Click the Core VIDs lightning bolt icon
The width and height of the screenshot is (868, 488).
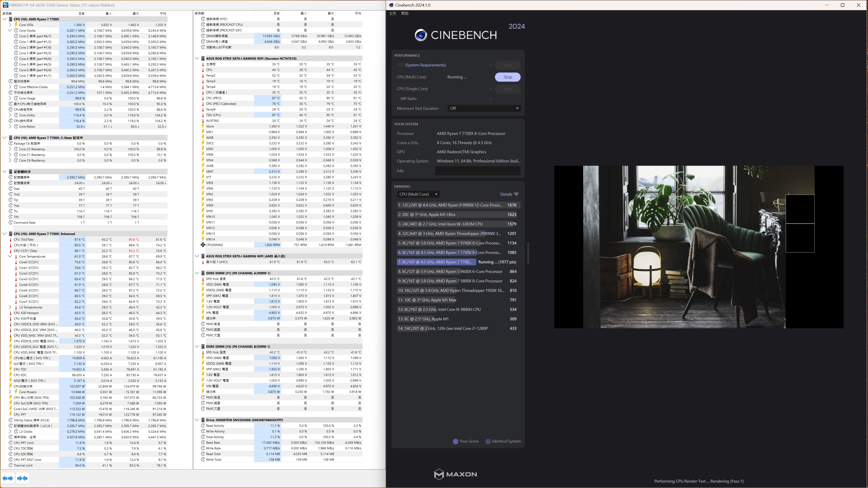point(16,25)
